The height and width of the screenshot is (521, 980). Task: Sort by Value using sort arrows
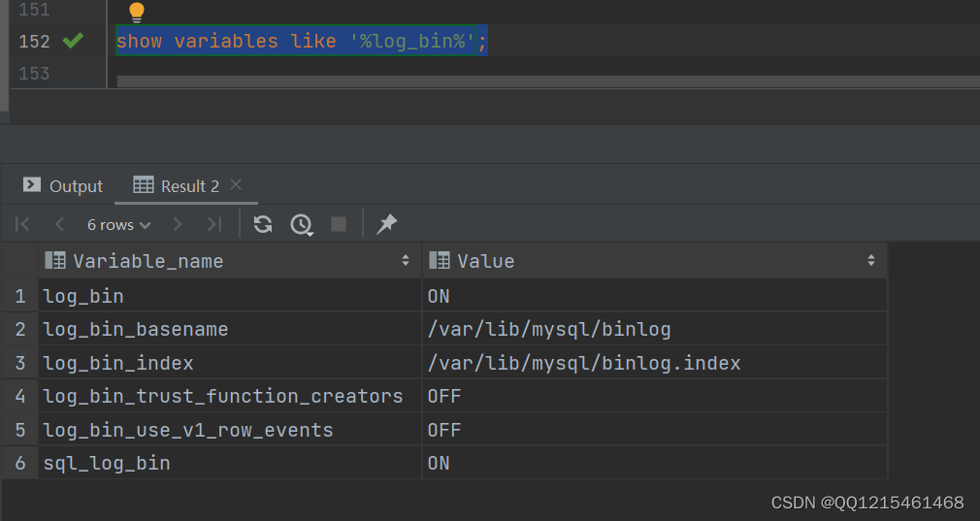[871, 260]
